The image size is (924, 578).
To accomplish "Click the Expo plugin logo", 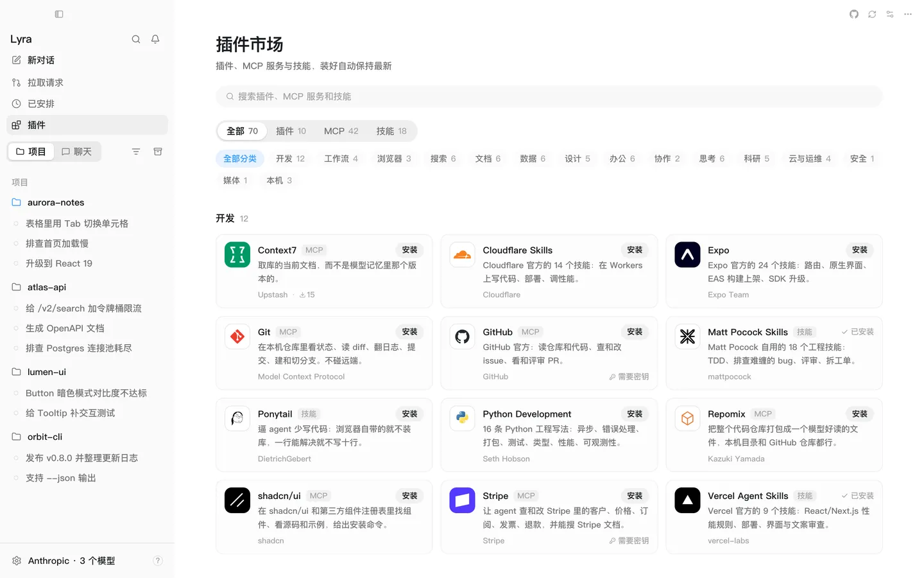I will click(x=687, y=254).
